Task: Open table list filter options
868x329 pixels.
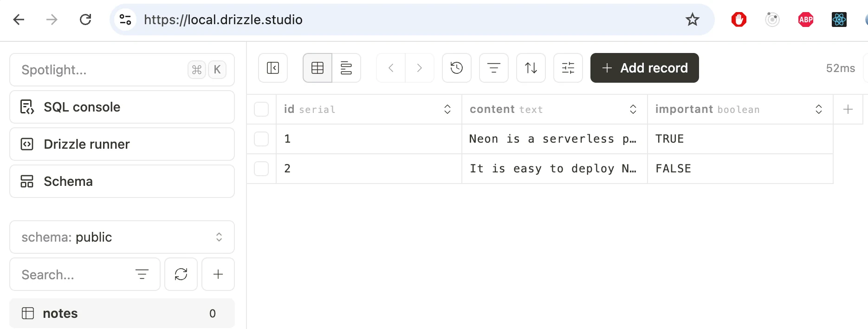Action: [x=142, y=274]
